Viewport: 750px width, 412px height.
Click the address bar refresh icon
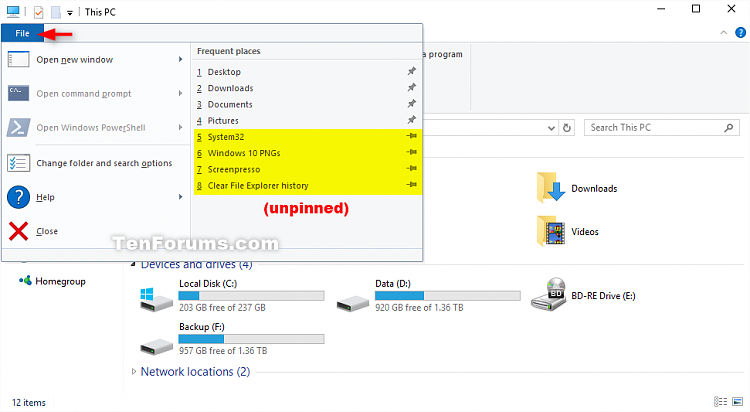point(567,128)
